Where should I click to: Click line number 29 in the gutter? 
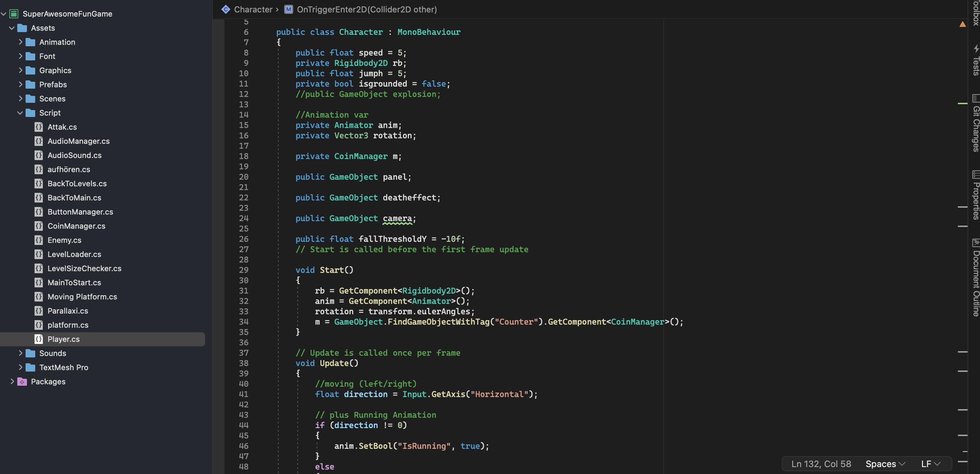click(x=244, y=270)
